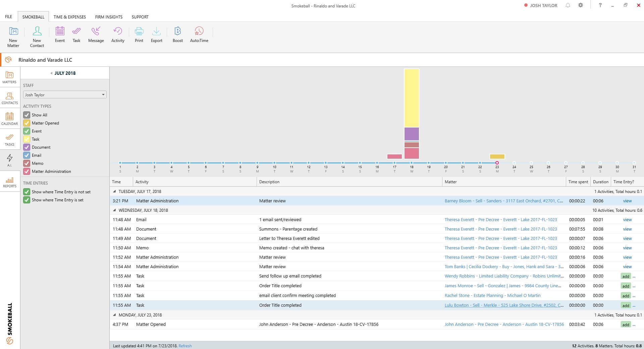Click the Smokeball logo beside firm name
Viewport: 644px width, 349px height.
click(x=8, y=60)
